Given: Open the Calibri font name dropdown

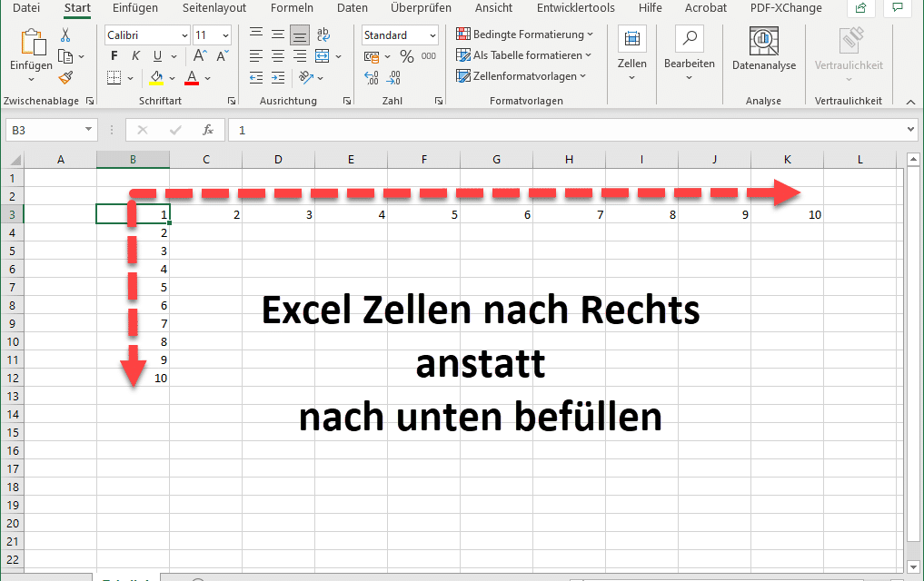Looking at the screenshot, I should pyautogui.click(x=184, y=35).
